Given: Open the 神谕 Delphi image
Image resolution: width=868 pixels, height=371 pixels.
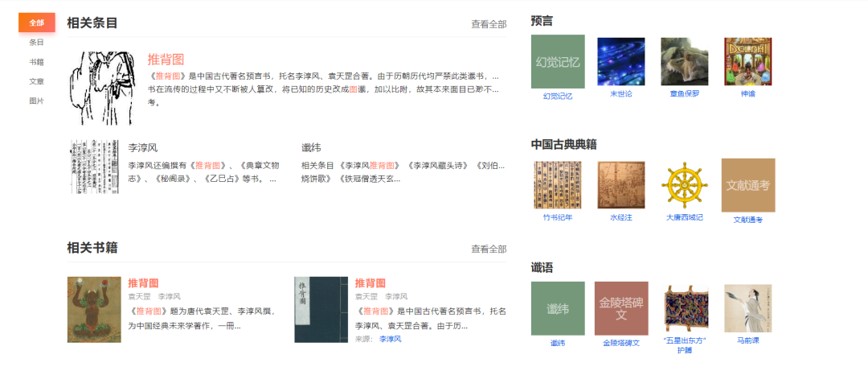Looking at the screenshot, I should coord(748,61).
